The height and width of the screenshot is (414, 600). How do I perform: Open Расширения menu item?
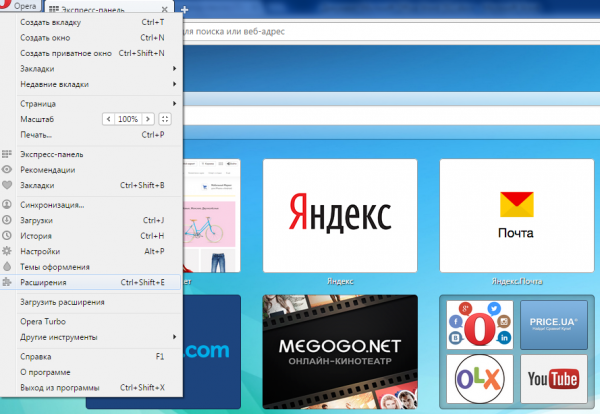[x=91, y=282]
